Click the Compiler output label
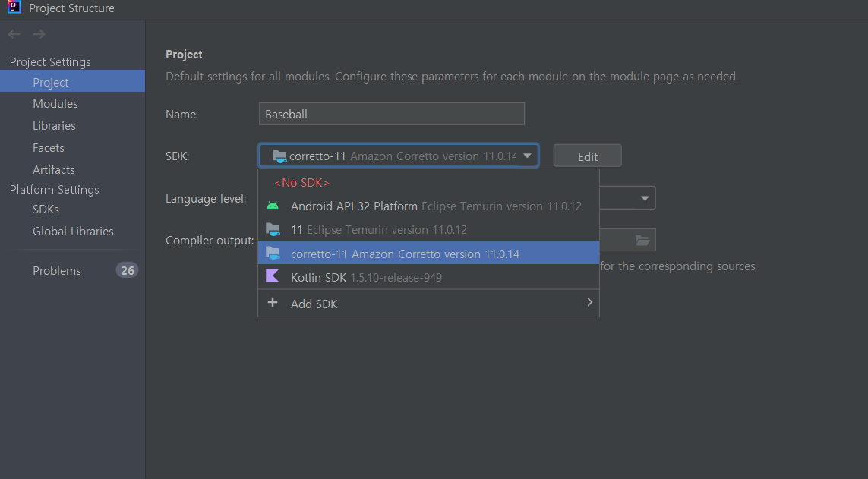The width and height of the screenshot is (868, 479). click(x=210, y=241)
